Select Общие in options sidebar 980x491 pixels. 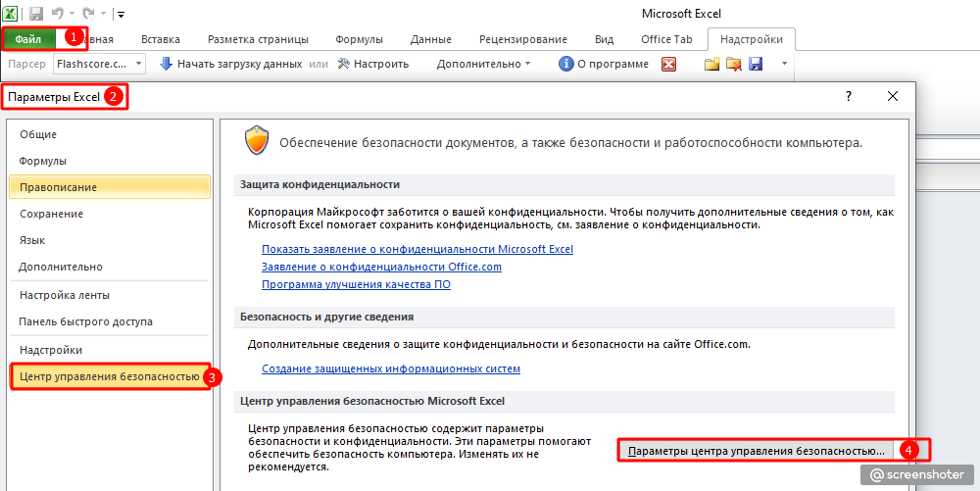click(x=110, y=134)
